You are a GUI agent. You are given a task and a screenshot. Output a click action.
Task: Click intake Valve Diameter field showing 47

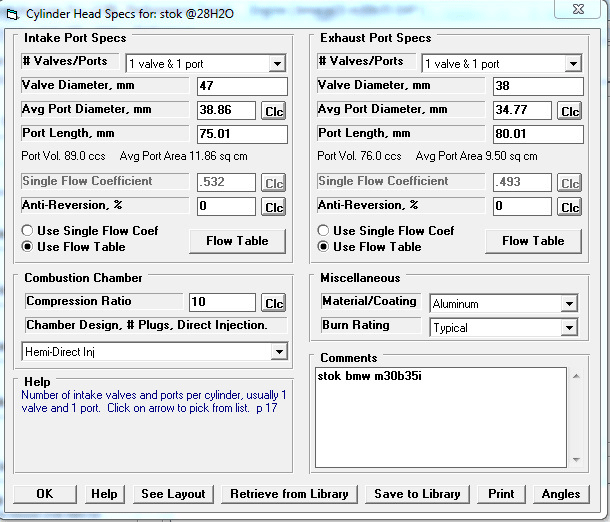(242, 86)
